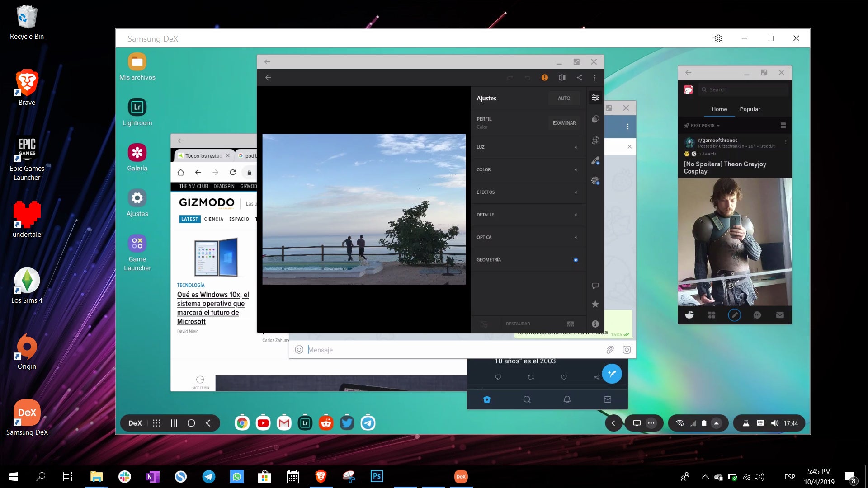Open Reddit create post pencil icon

[x=734, y=315]
